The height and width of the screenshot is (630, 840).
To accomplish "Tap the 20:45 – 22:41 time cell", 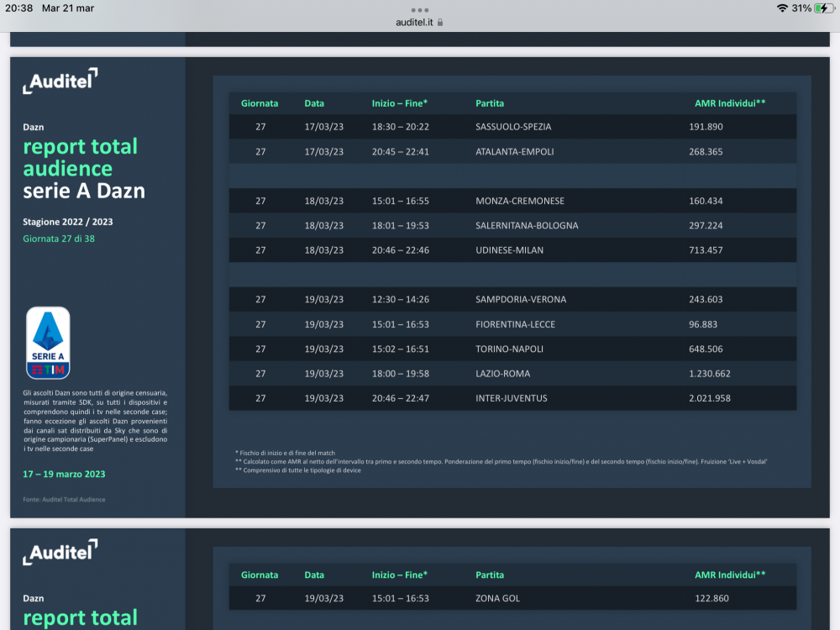I will click(x=400, y=151).
